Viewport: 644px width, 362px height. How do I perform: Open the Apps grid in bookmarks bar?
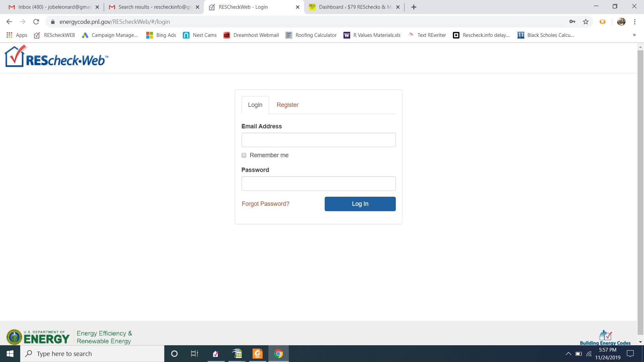coord(17,35)
